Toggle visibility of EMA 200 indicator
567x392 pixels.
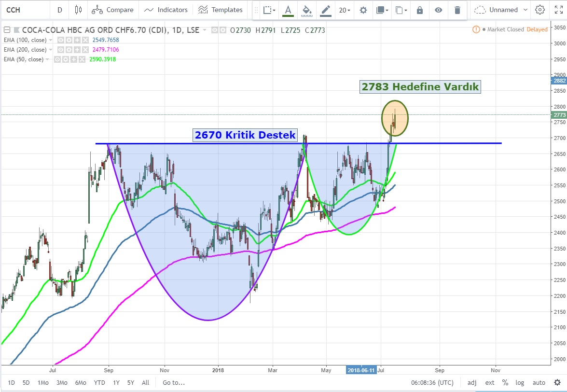coord(61,50)
